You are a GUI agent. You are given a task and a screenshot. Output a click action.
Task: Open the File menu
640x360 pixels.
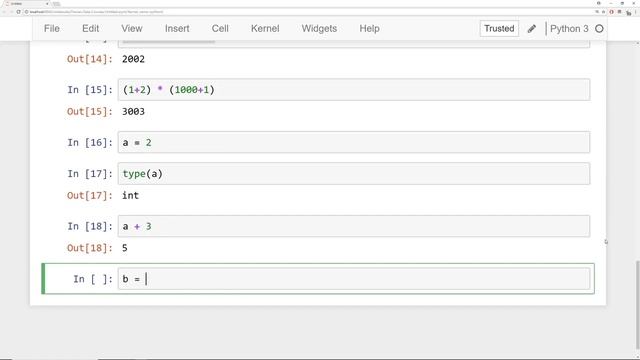(51, 29)
